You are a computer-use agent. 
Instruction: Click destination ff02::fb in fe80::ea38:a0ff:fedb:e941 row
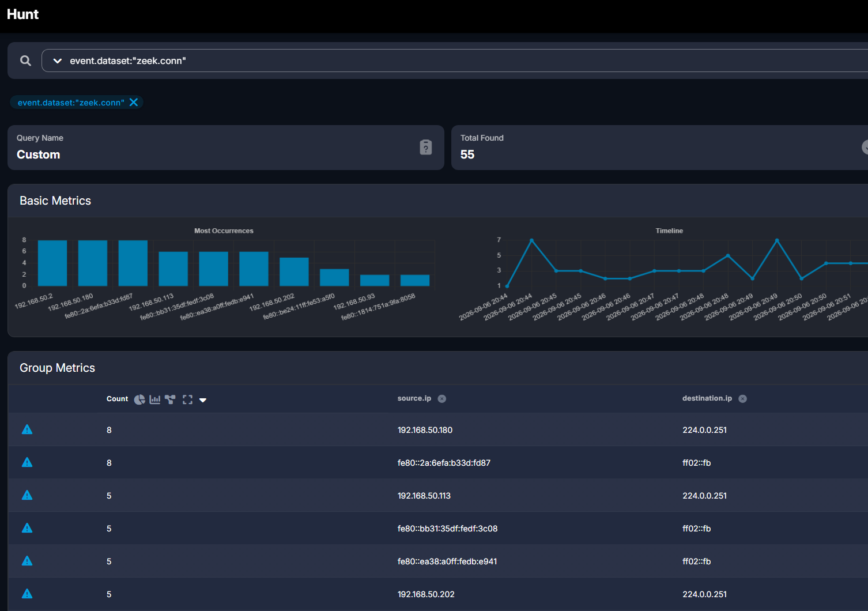(696, 561)
